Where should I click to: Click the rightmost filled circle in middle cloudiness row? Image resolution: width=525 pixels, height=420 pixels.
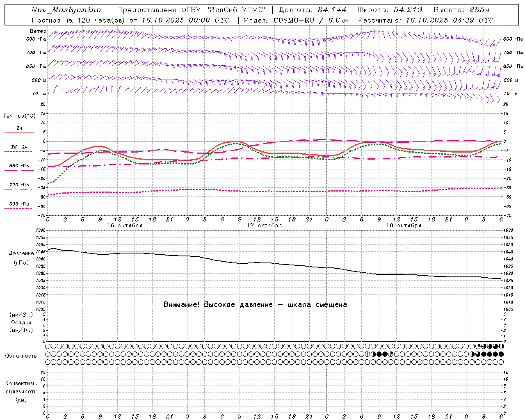click(501, 354)
